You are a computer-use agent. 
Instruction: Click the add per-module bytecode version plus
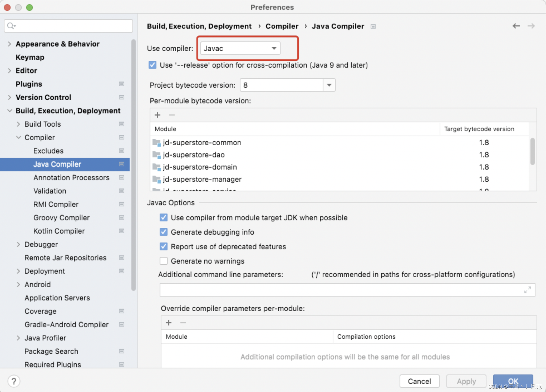click(158, 115)
